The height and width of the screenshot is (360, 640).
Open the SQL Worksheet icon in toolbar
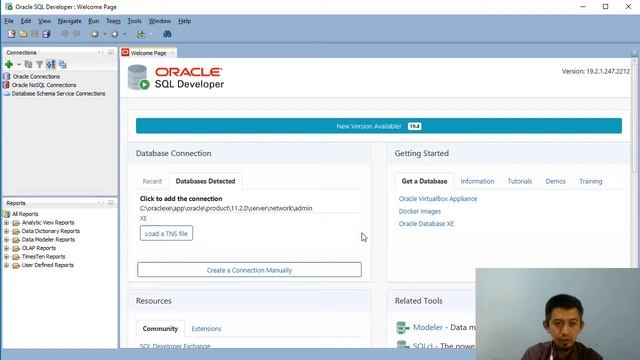pos(141,34)
